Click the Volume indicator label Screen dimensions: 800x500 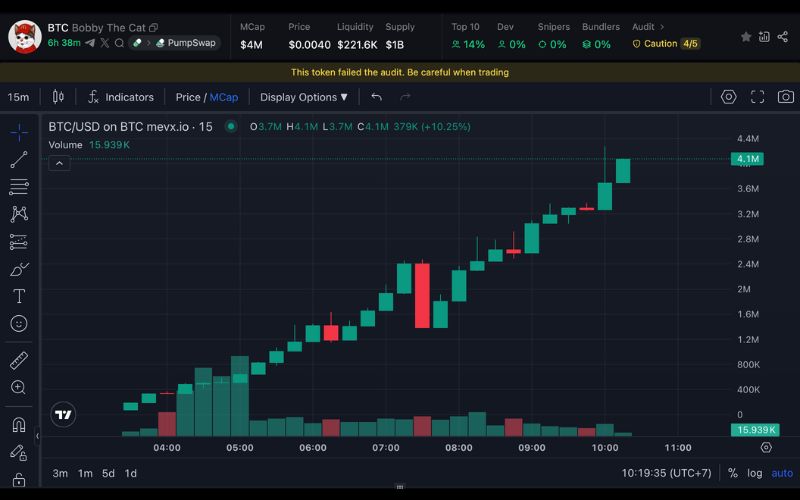pos(65,145)
